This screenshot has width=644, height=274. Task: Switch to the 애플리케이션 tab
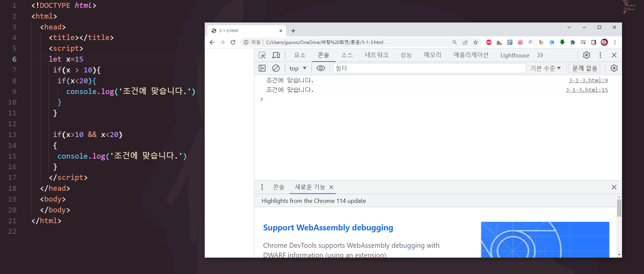click(x=471, y=55)
